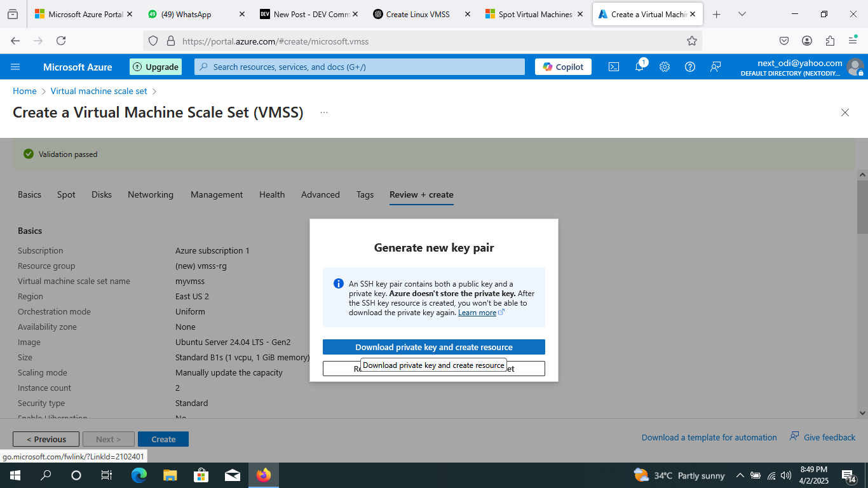868x488 pixels.
Task: Click the Upgrade button
Action: tap(156, 67)
